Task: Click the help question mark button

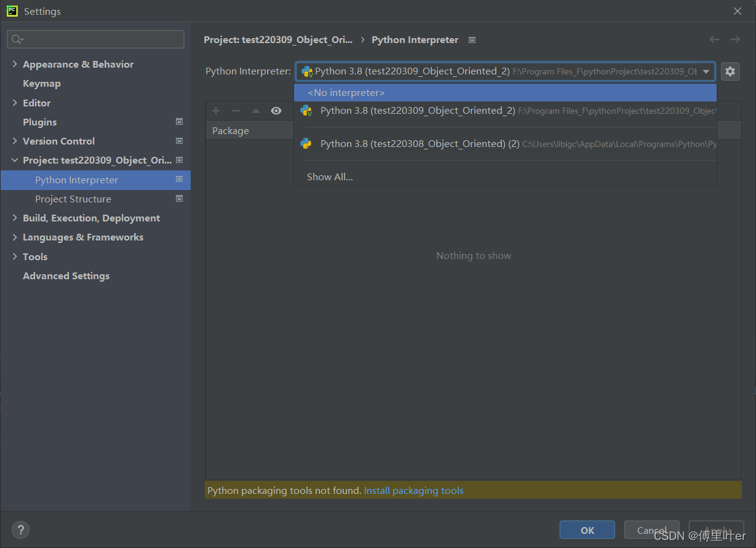Action: (x=20, y=530)
